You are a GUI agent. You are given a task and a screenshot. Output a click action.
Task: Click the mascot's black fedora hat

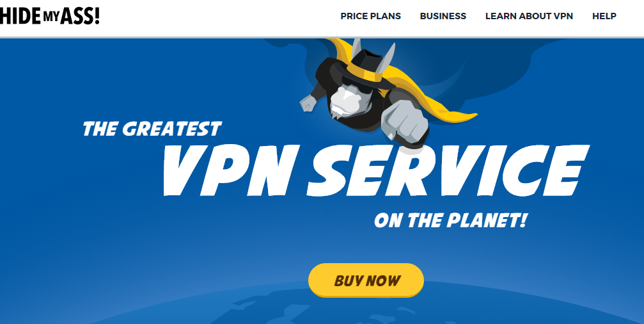(358, 67)
